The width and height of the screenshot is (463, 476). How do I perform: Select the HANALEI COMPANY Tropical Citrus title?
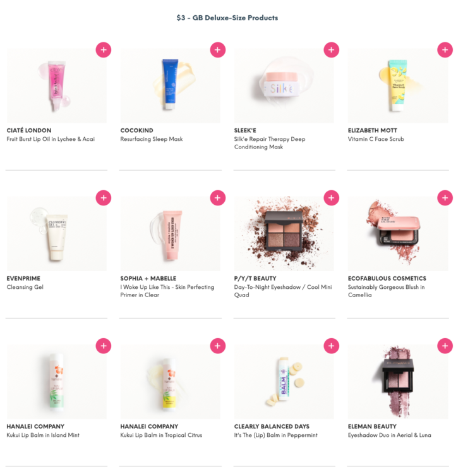149,427
